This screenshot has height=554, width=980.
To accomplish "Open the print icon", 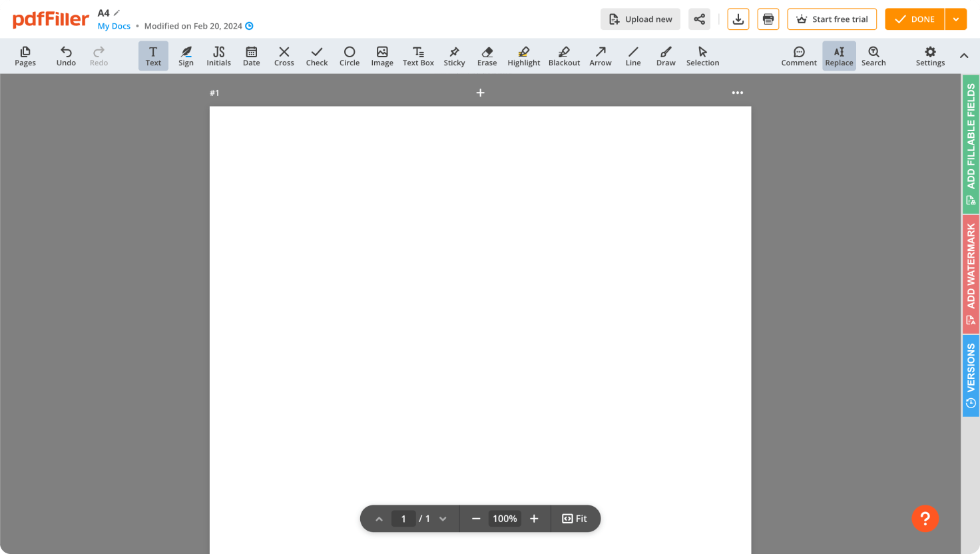I will [x=768, y=19].
